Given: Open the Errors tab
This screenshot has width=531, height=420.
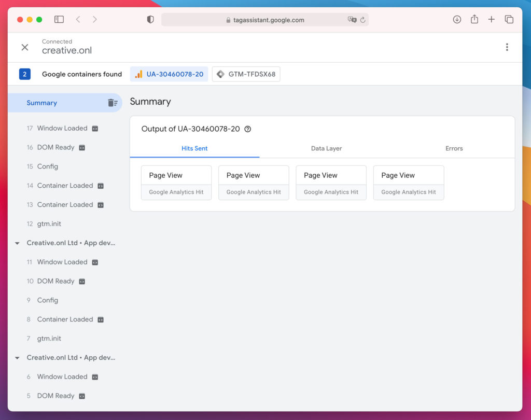Looking at the screenshot, I should 454,148.
